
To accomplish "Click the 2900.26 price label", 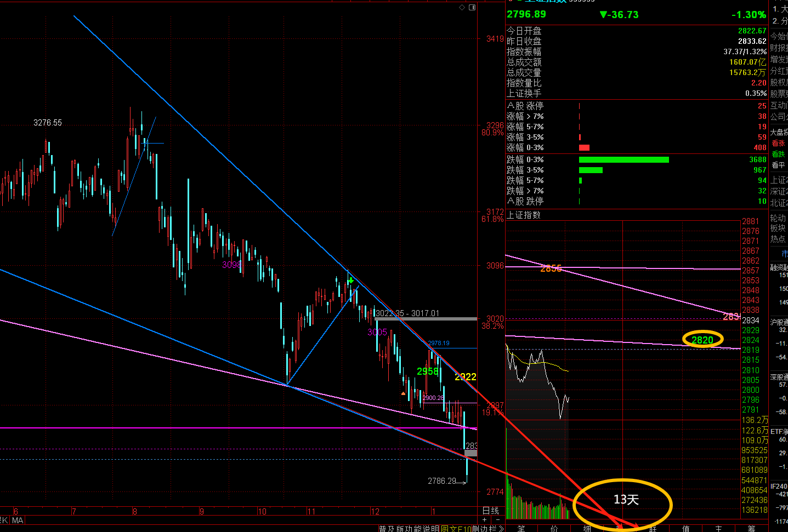I will 433,398.
